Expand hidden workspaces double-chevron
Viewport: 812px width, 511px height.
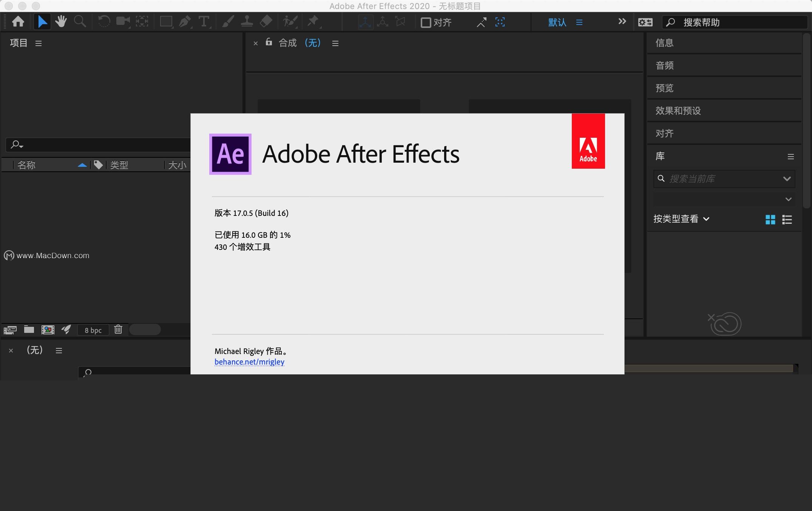click(622, 22)
